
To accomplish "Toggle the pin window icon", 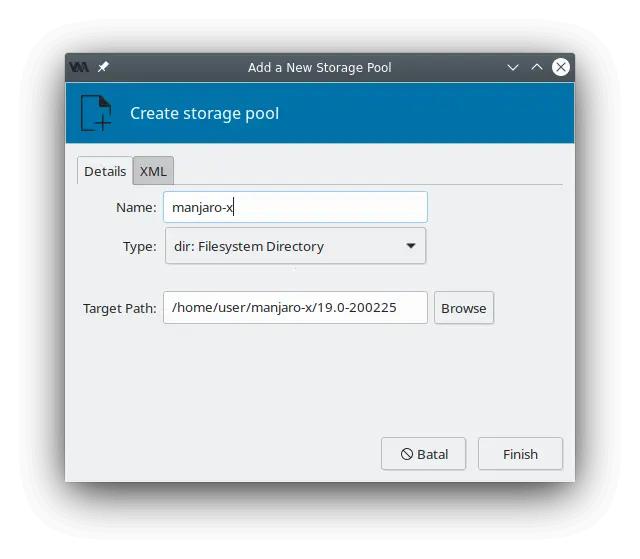I will 103,67.
